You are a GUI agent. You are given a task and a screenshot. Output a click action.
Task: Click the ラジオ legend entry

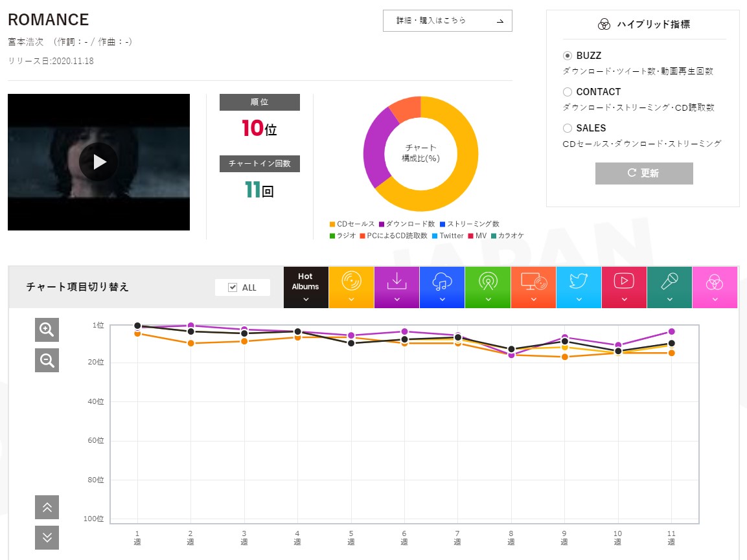(x=343, y=236)
